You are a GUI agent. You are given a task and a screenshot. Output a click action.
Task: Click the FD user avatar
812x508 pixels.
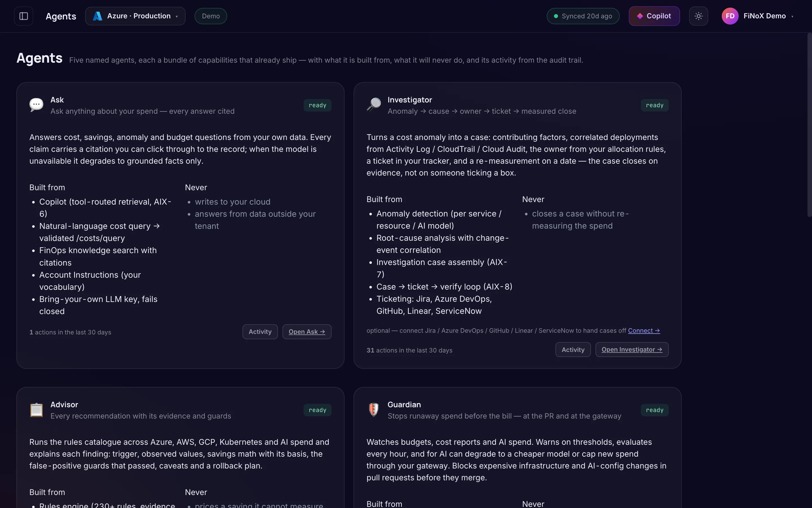(x=730, y=16)
